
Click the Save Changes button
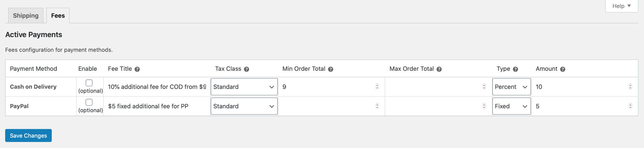pos(28,135)
